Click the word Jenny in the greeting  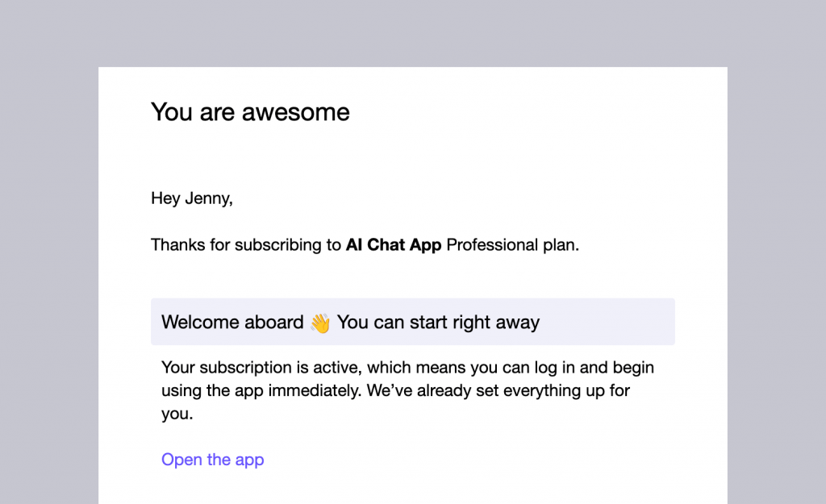(x=206, y=198)
